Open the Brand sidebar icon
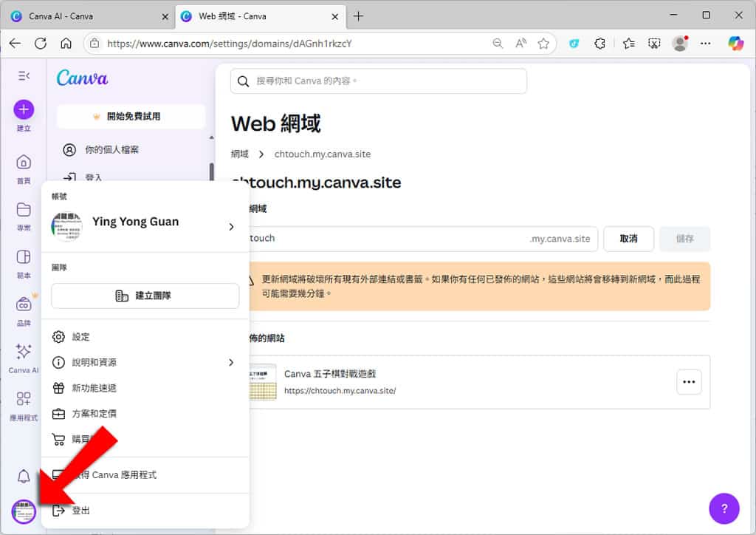 tap(24, 304)
